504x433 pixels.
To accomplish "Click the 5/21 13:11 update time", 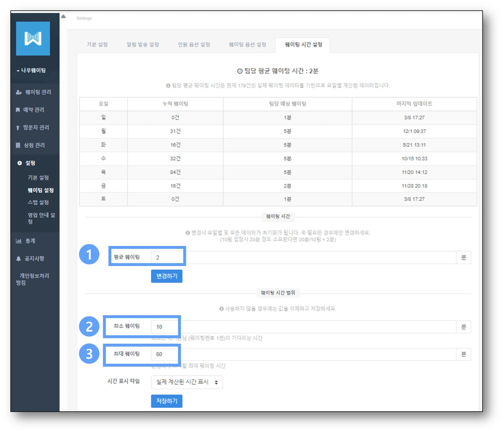I will tap(414, 145).
